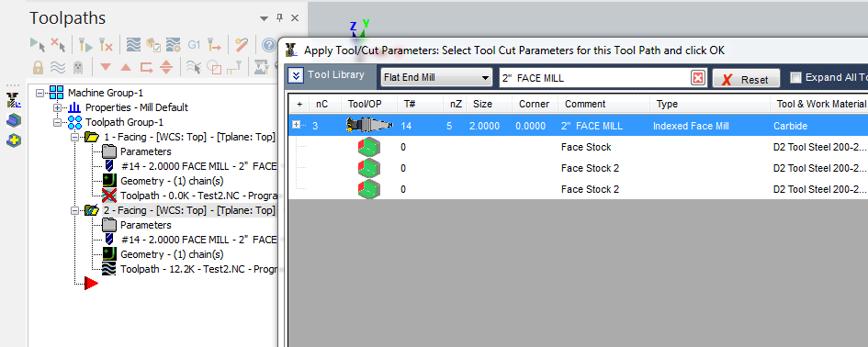Toggle locking with the padlock icon
This screenshot has height=347, width=868.
pyautogui.click(x=38, y=68)
